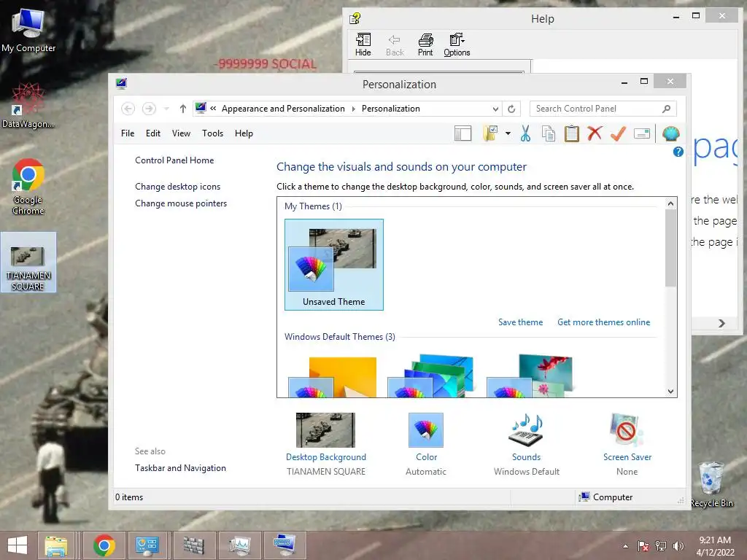Click the Desktop Background link
Image resolution: width=747 pixels, height=560 pixels.
pos(326,457)
